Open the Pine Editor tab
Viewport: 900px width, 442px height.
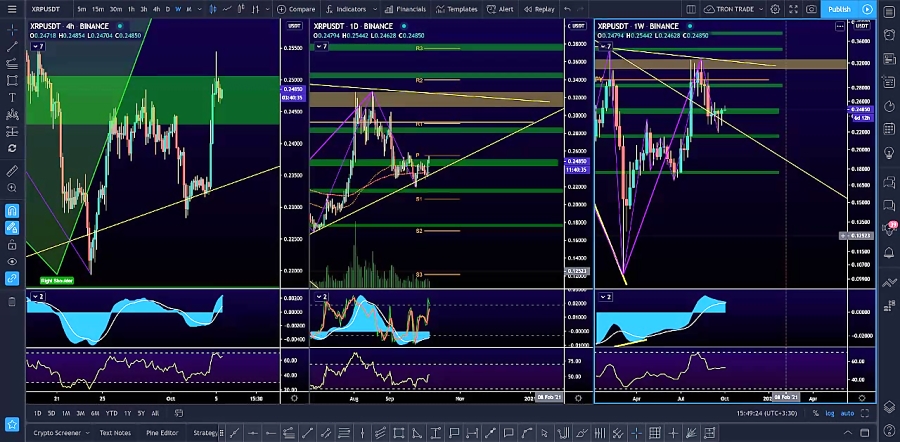point(162,433)
